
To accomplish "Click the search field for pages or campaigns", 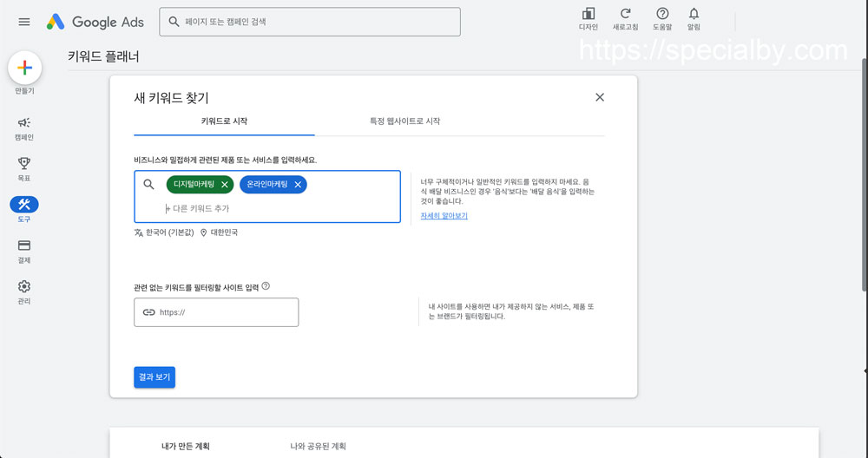I will pyautogui.click(x=310, y=22).
